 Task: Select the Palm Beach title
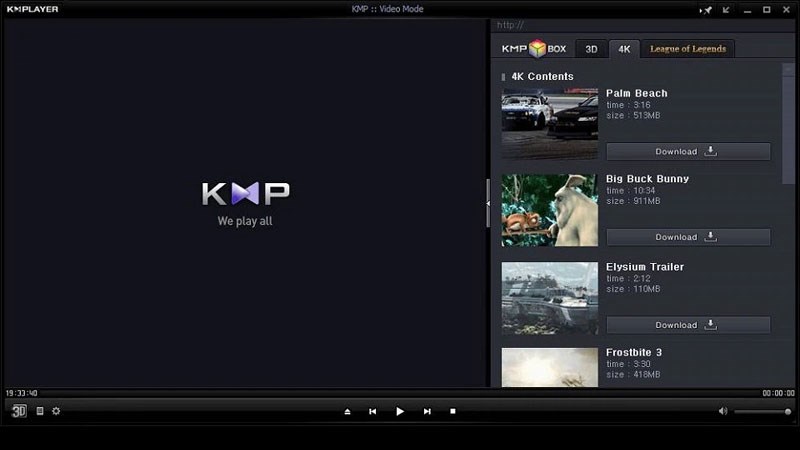636,93
